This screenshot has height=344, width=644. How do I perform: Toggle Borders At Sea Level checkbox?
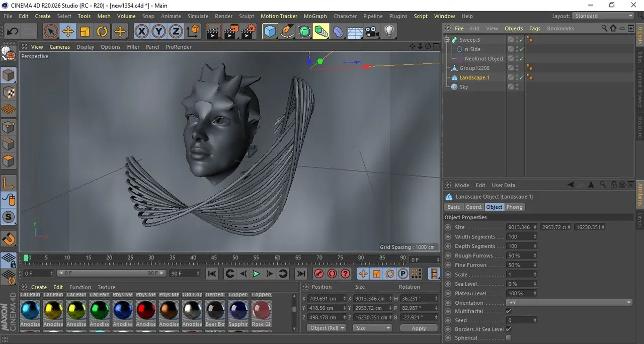pyautogui.click(x=509, y=329)
